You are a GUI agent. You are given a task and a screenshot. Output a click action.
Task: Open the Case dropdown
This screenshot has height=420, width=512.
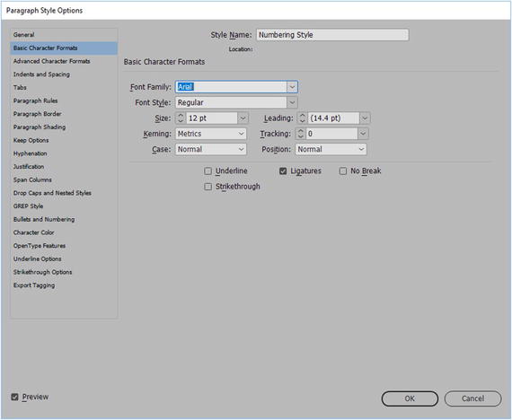(211, 150)
